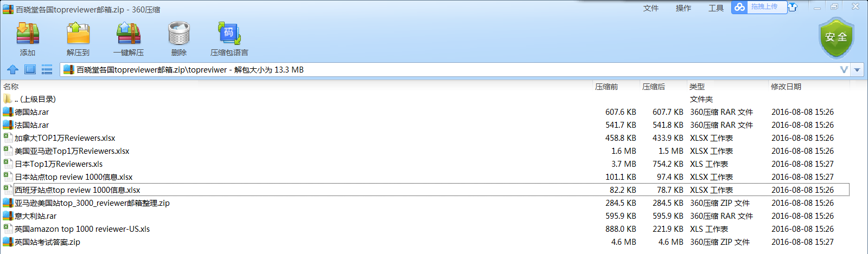868x254 pixels.
Task: Expand the address bar path dropdown
Action: click(844, 69)
